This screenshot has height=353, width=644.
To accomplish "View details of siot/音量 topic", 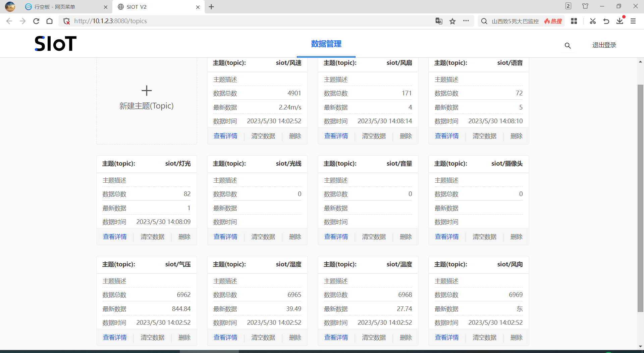I will pyautogui.click(x=336, y=237).
